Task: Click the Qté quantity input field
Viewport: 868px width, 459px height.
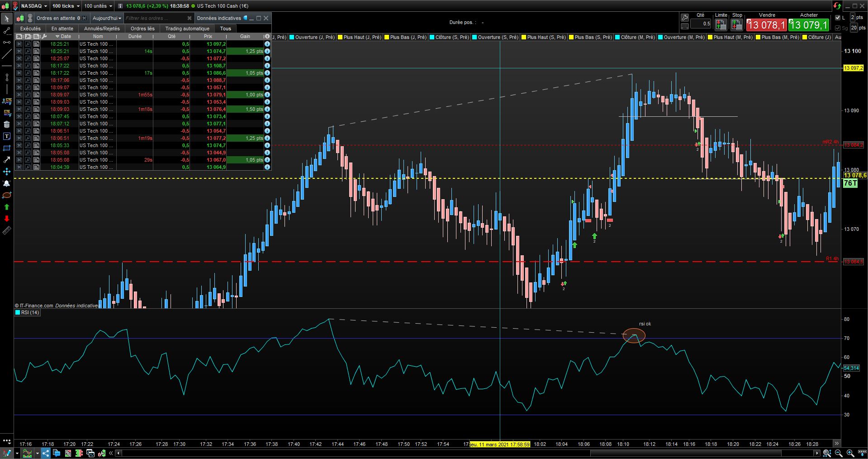Action: (701, 24)
